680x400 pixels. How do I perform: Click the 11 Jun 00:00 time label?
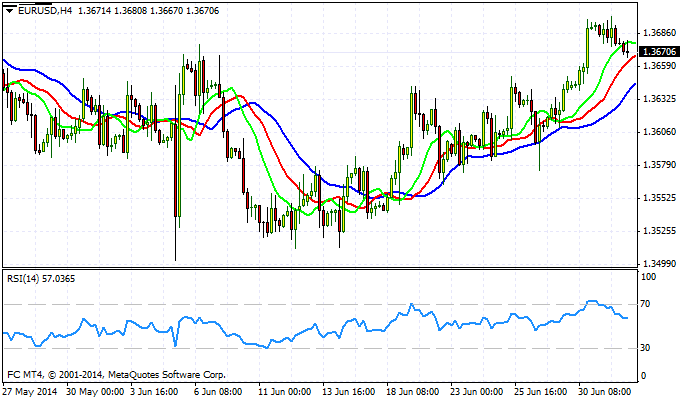click(x=285, y=391)
